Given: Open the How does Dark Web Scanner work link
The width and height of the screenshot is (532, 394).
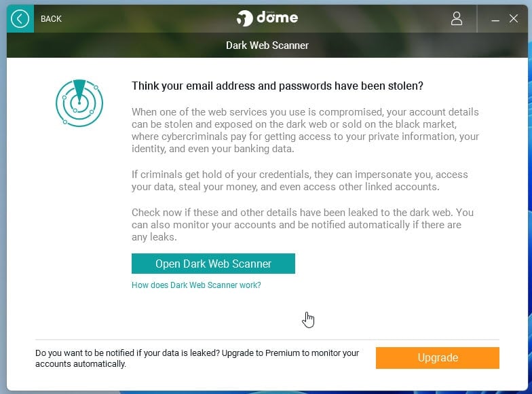Looking at the screenshot, I should tap(196, 285).
